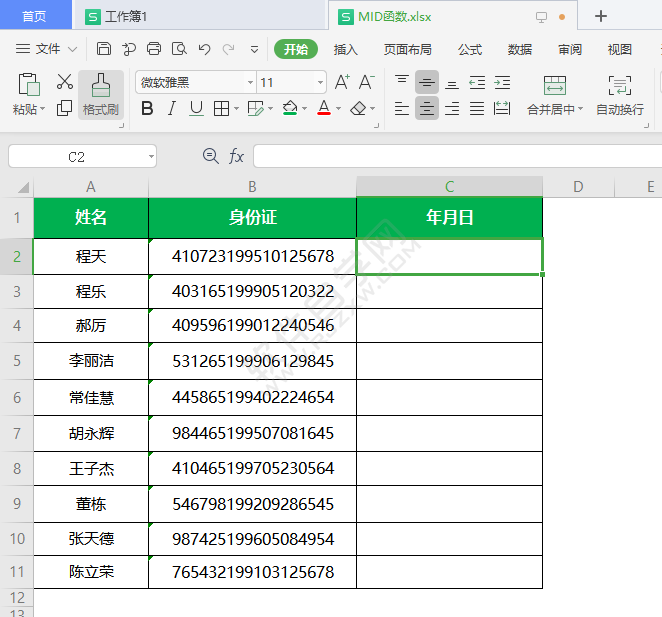This screenshot has height=617, width=662.
Task: Click the Paste (粘贴) clipboard icon
Action: click(x=29, y=84)
